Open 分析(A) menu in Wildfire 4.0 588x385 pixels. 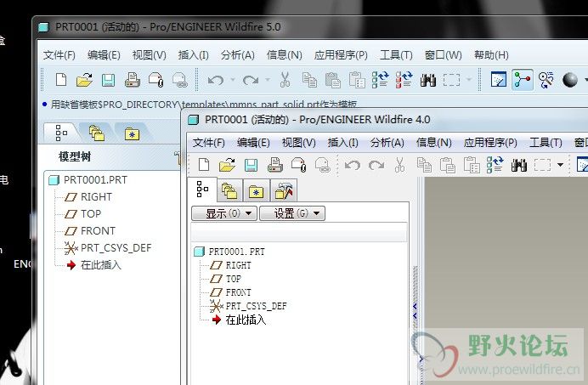point(387,143)
